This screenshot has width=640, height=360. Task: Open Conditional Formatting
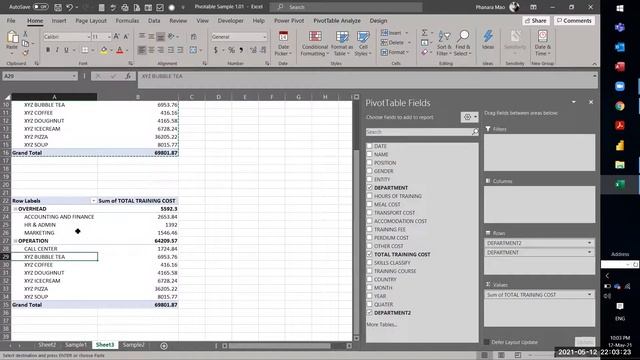pyautogui.click(x=315, y=43)
